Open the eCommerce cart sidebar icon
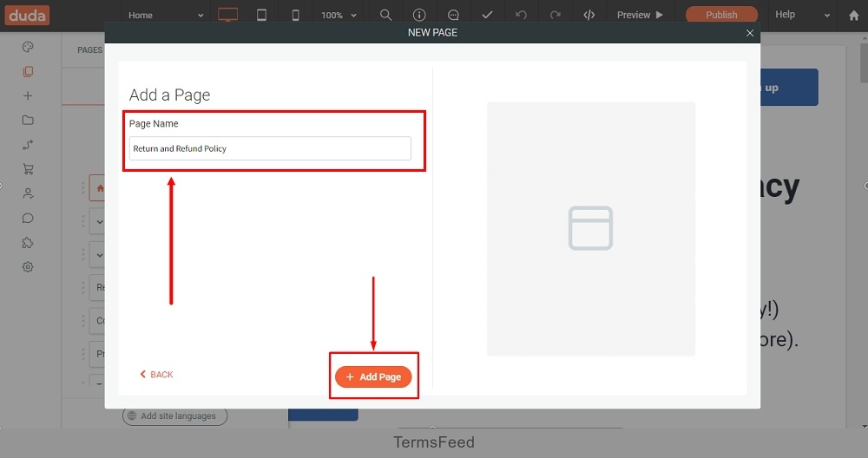This screenshot has height=458, width=868. pyautogui.click(x=28, y=169)
